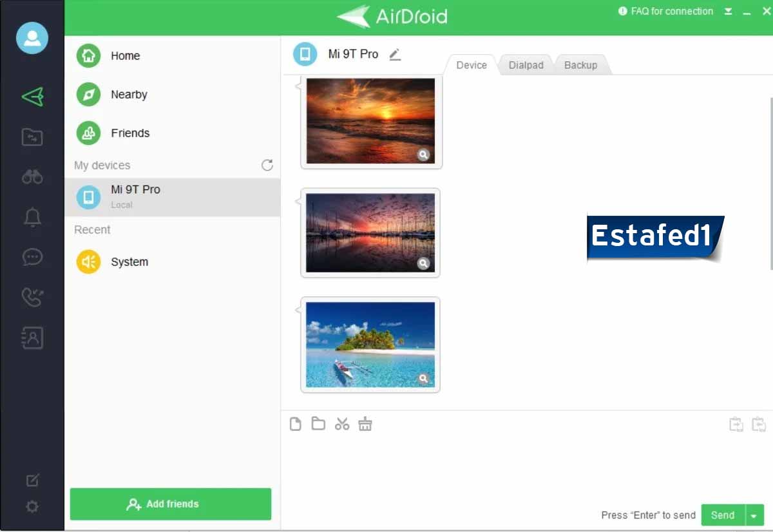Open the title bar dropdown menu arrow
This screenshot has width=773, height=532.
[728, 12]
